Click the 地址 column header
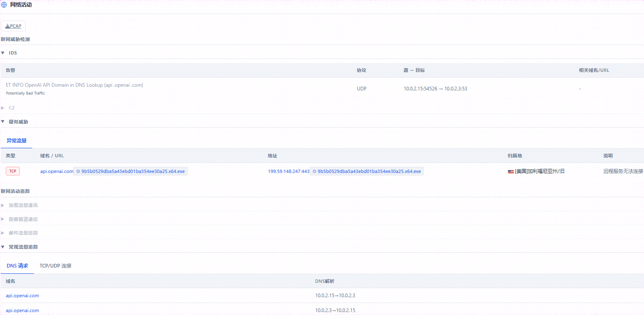 (x=272, y=156)
